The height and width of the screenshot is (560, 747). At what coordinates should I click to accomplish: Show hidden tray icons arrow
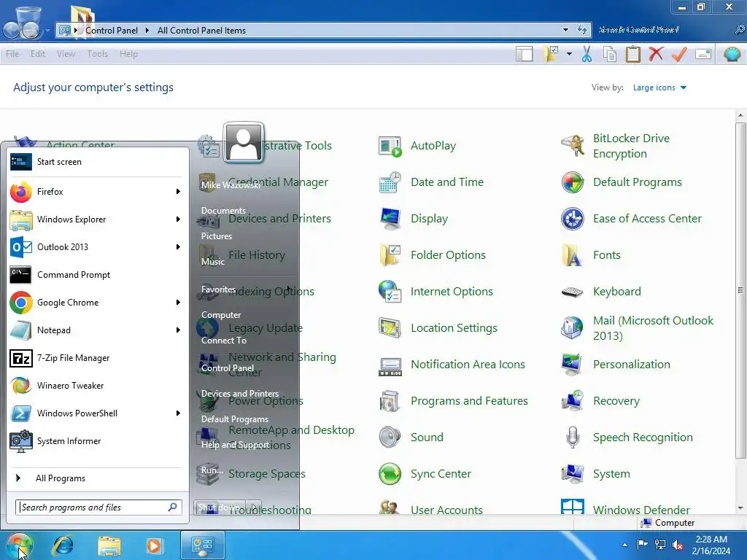[x=624, y=545]
